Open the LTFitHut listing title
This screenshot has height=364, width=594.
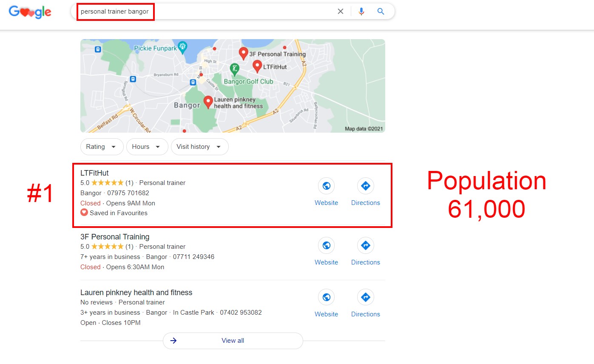94,173
